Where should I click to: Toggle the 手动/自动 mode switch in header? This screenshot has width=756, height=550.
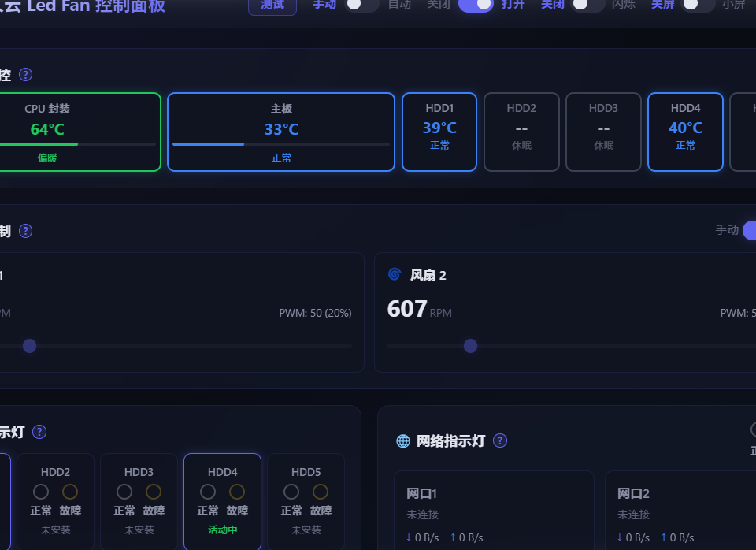[x=362, y=5]
